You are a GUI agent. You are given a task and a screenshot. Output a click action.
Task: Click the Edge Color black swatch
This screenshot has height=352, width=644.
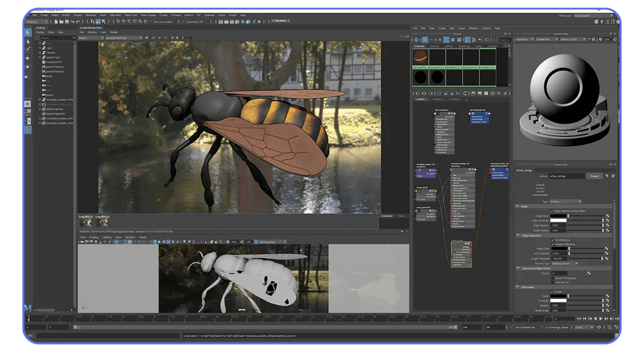pos(558,216)
